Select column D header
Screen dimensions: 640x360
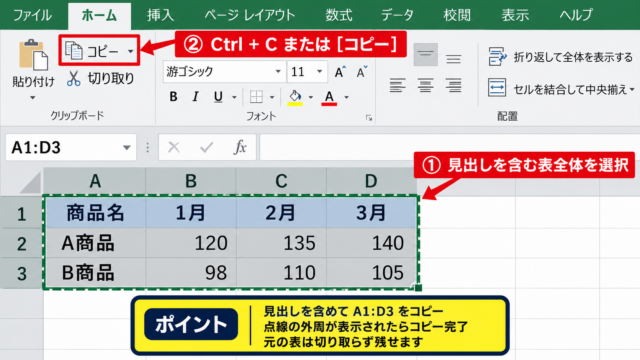(x=371, y=181)
